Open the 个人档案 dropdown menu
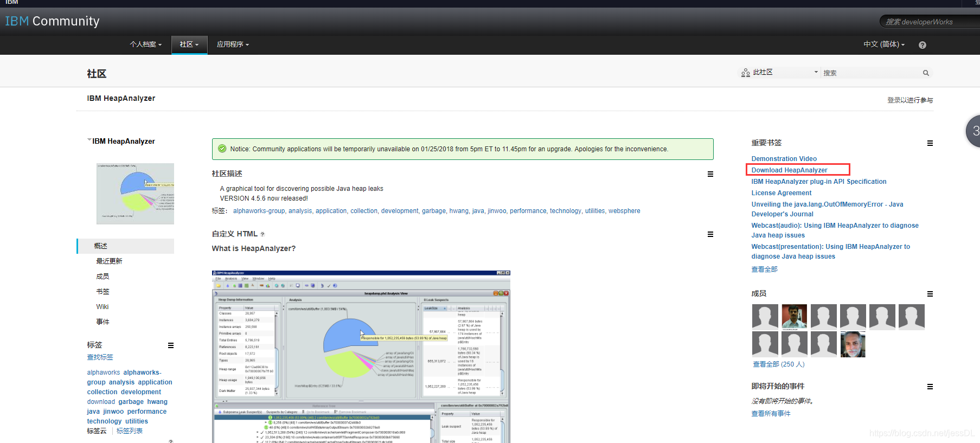 point(145,44)
